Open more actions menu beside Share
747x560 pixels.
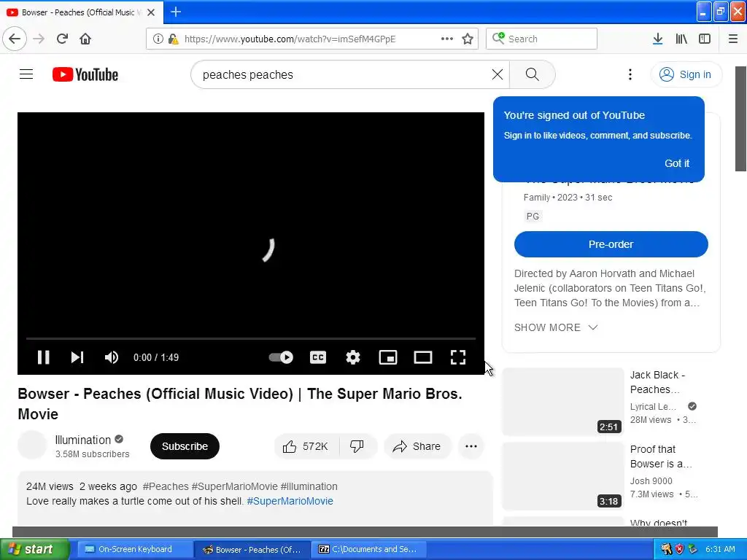pos(471,446)
